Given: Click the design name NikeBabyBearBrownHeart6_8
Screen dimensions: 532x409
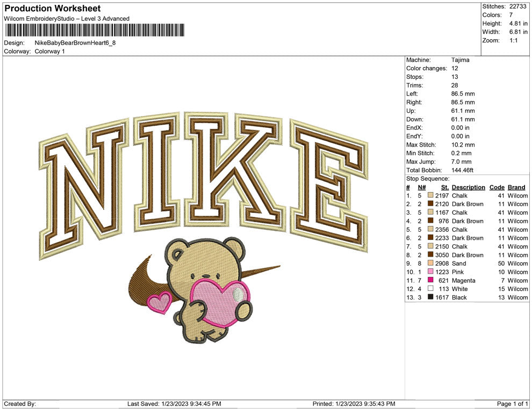Looking at the screenshot, I should point(75,43).
